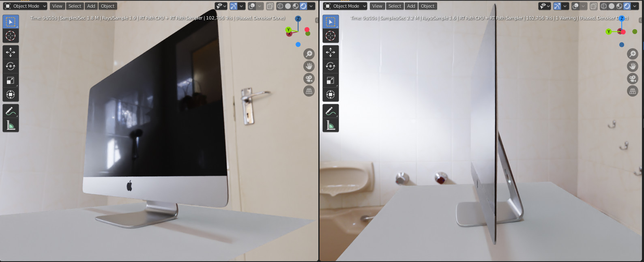Click the zoom magnifier icon in left viewport
This screenshot has height=262, width=644.
pos(309,54)
